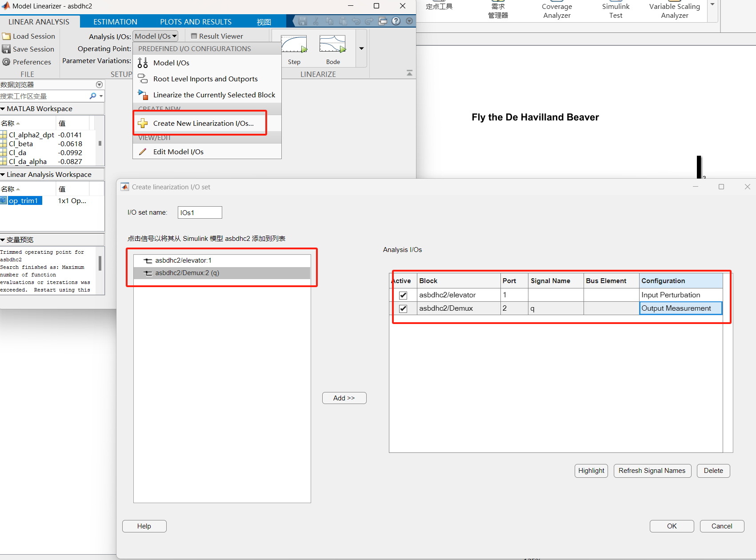Open Simulink Test app in Simulink window
Viewport: 756px width, 560px height.
pos(616,11)
